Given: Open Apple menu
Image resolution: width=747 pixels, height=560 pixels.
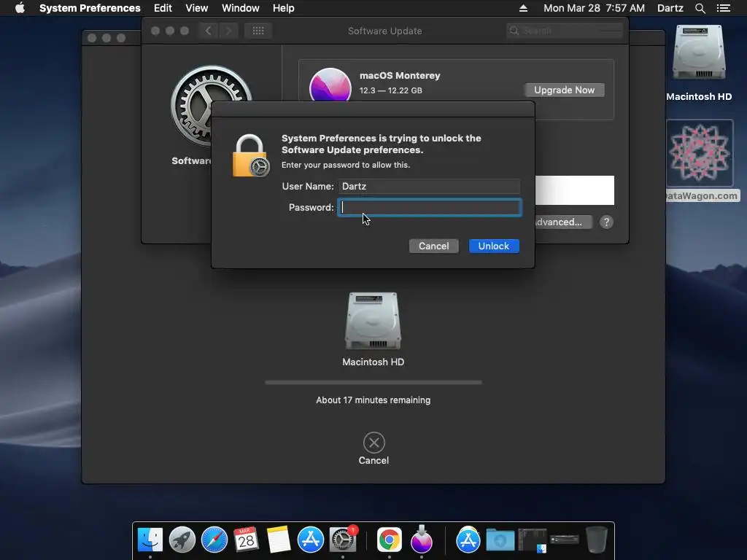Looking at the screenshot, I should coord(20,8).
